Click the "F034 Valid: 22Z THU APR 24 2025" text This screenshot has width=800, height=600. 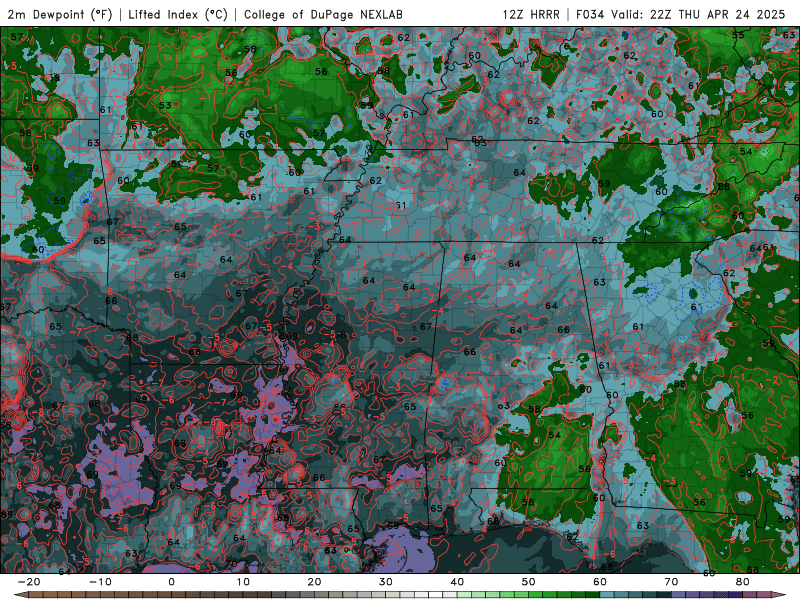click(x=680, y=14)
